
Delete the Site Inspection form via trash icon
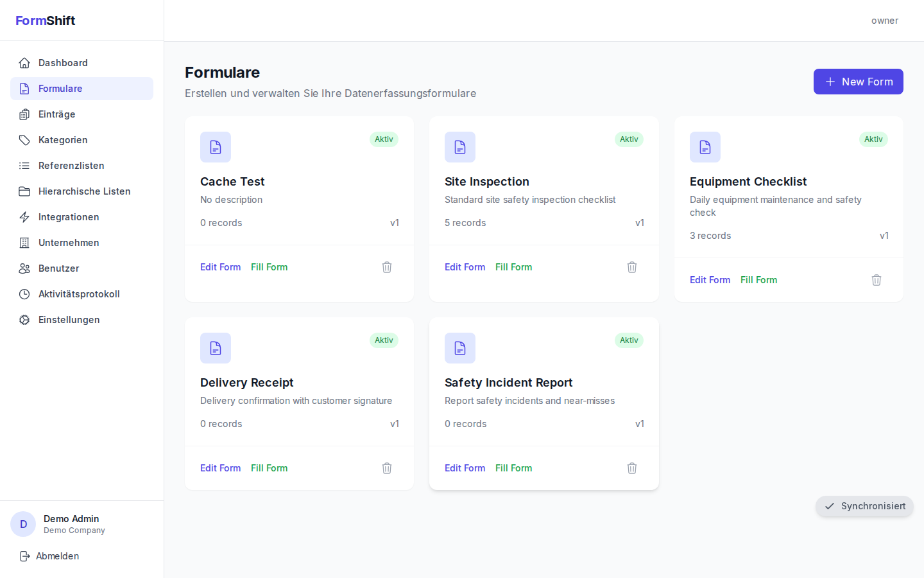coord(632,267)
